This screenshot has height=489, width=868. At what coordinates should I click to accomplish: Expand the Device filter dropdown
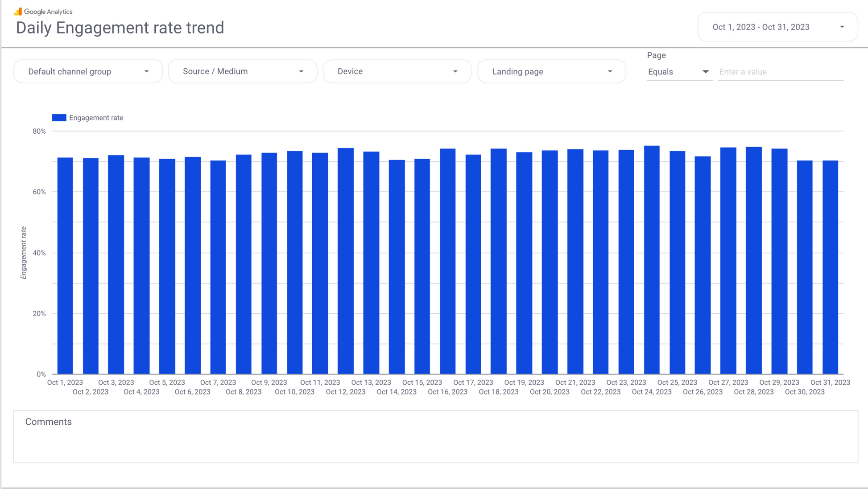(x=397, y=71)
